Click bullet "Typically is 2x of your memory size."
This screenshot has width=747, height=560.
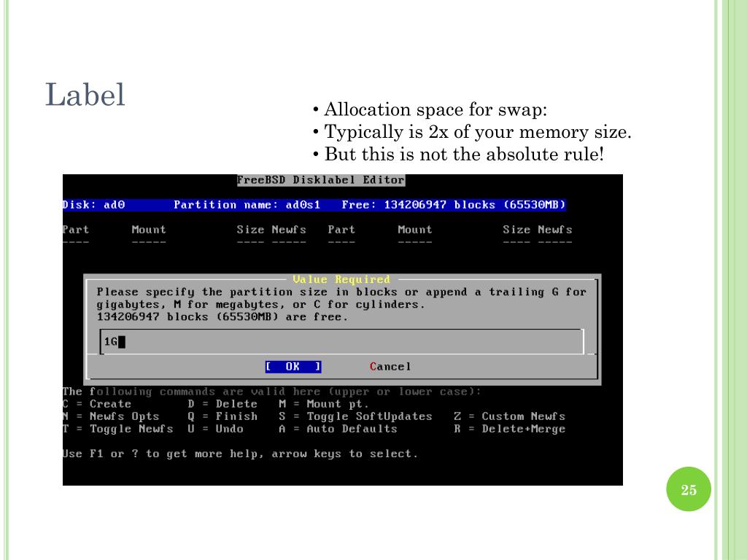pyautogui.click(x=477, y=132)
